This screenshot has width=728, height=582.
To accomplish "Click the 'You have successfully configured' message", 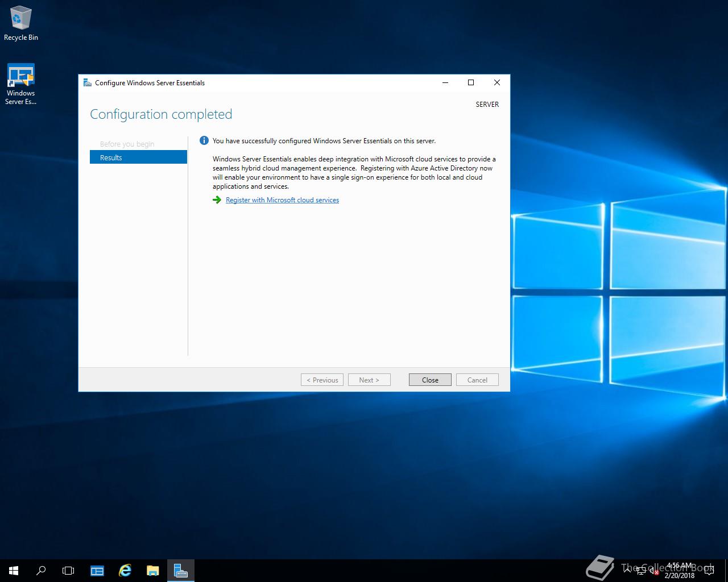I will click(x=324, y=141).
